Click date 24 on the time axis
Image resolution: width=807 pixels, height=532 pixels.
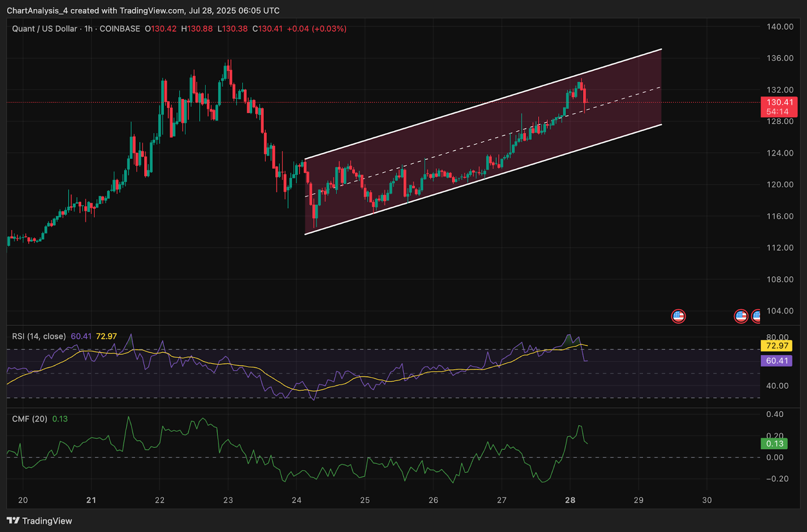click(297, 500)
